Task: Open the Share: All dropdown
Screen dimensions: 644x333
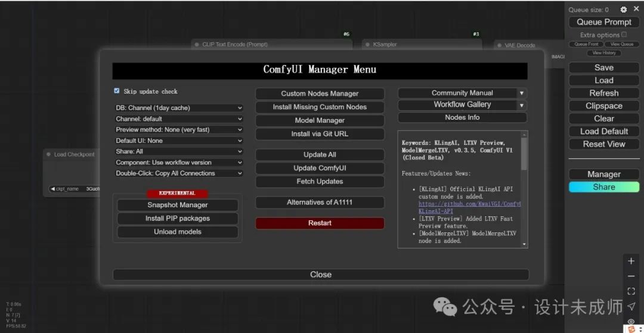Action: click(179, 151)
